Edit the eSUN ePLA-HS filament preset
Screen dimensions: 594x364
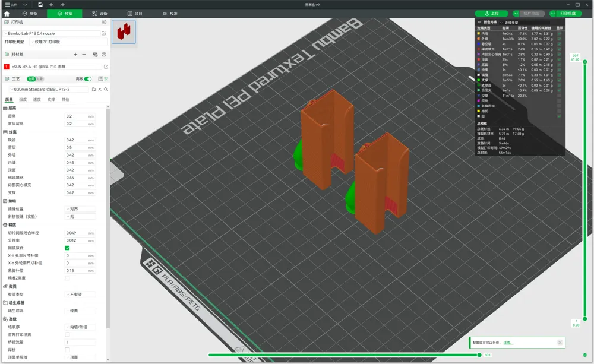coord(106,67)
